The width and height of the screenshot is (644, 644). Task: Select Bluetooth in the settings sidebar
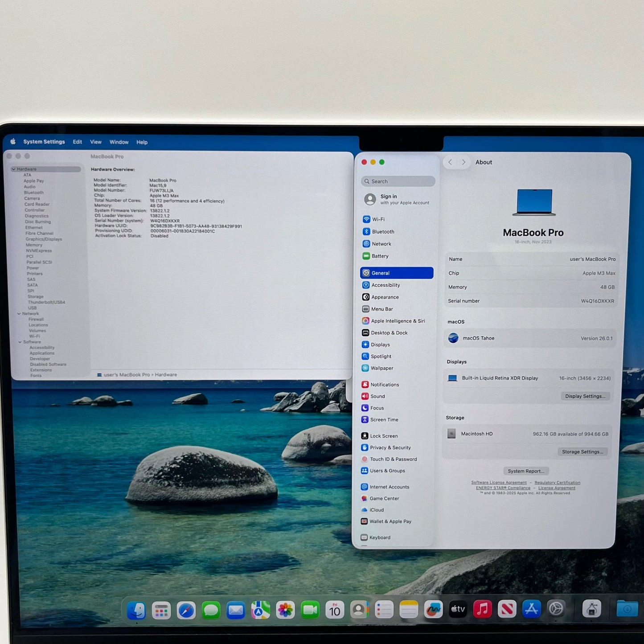[x=382, y=232]
